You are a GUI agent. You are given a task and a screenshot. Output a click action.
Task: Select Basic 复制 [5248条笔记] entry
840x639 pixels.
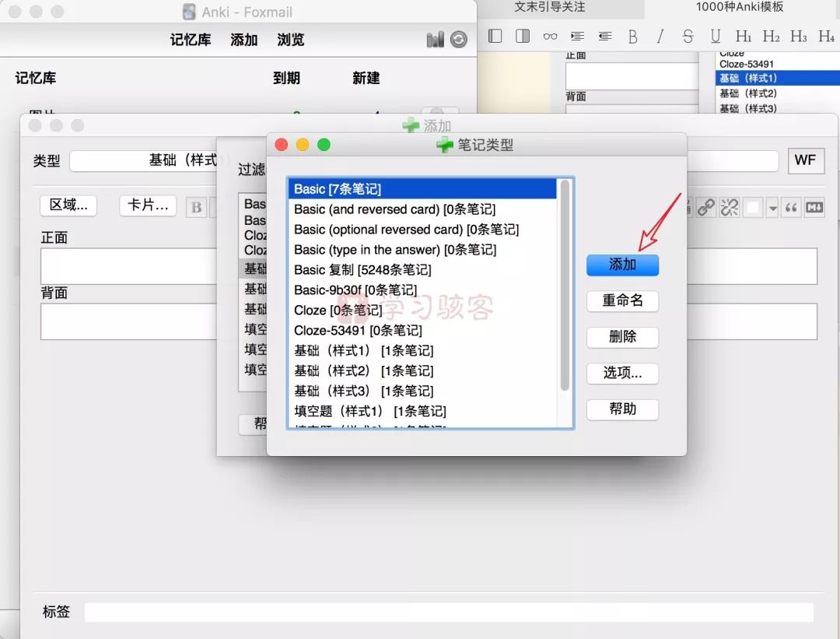click(x=422, y=269)
